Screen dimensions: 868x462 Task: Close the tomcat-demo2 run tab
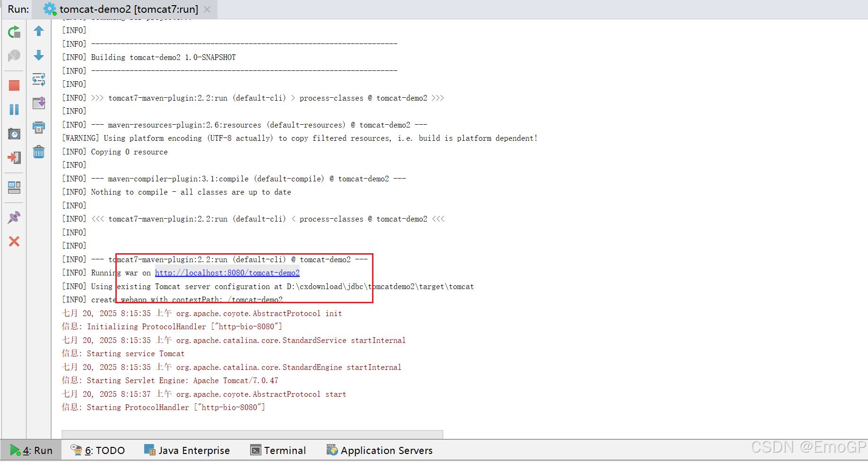tap(207, 9)
